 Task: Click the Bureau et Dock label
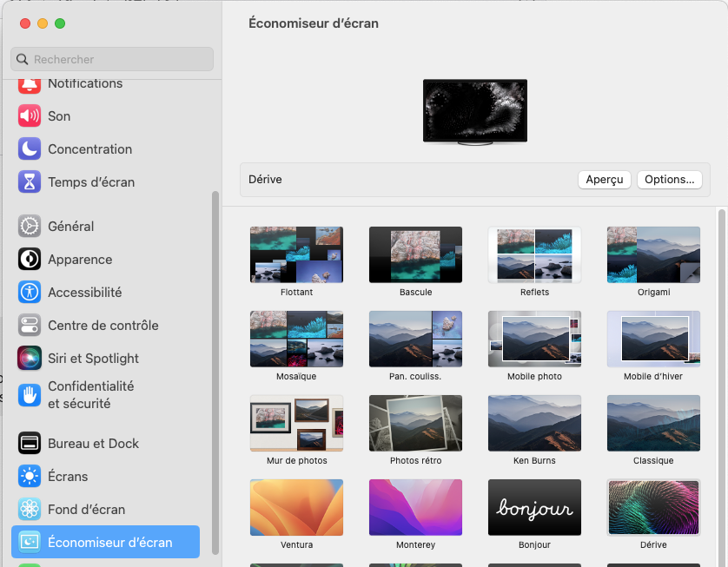coord(93,444)
